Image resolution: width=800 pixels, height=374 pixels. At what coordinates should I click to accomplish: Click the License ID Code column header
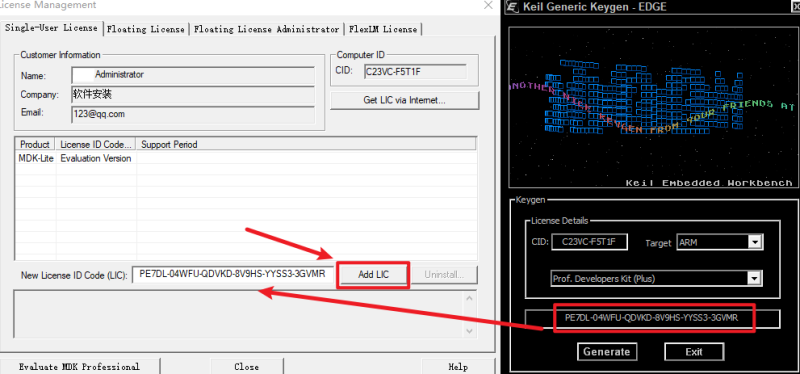pyautogui.click(x=96, y=144)
